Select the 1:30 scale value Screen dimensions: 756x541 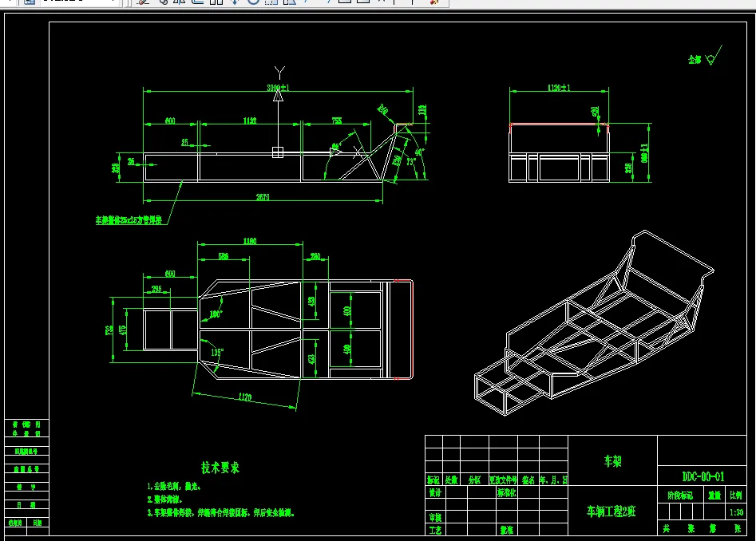(x=736, y=512)
